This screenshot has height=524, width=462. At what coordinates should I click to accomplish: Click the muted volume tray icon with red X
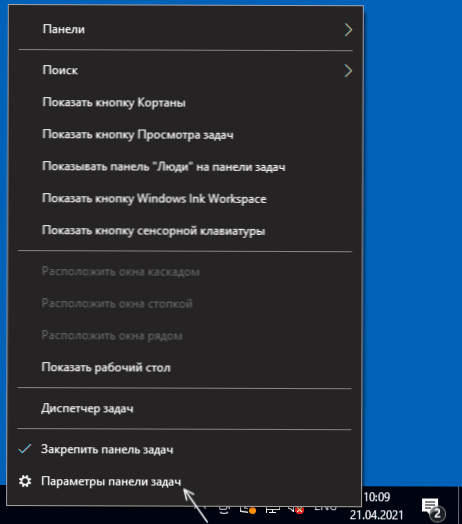pyautogui.click(x=296, y=510)
